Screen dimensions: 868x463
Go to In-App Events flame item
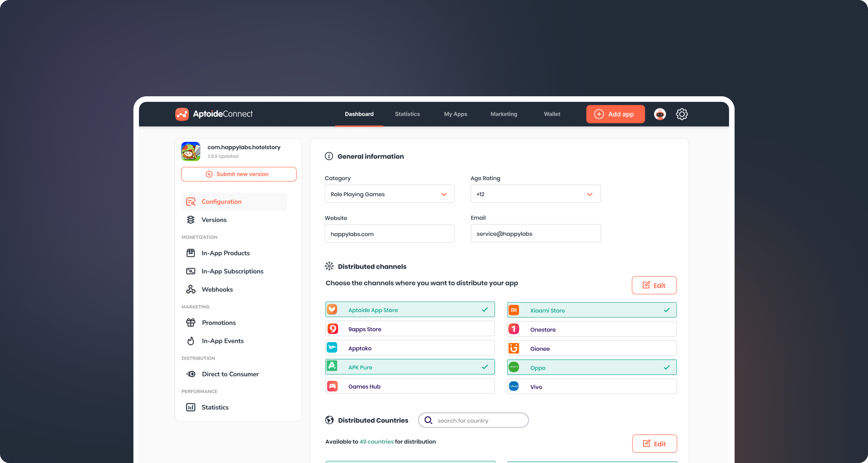click(x=222, y=341)
